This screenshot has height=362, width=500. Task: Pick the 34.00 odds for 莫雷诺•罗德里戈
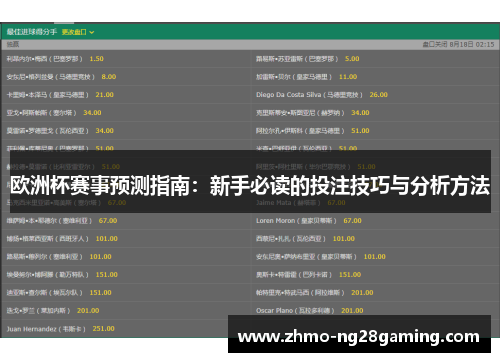click(104, 131)
